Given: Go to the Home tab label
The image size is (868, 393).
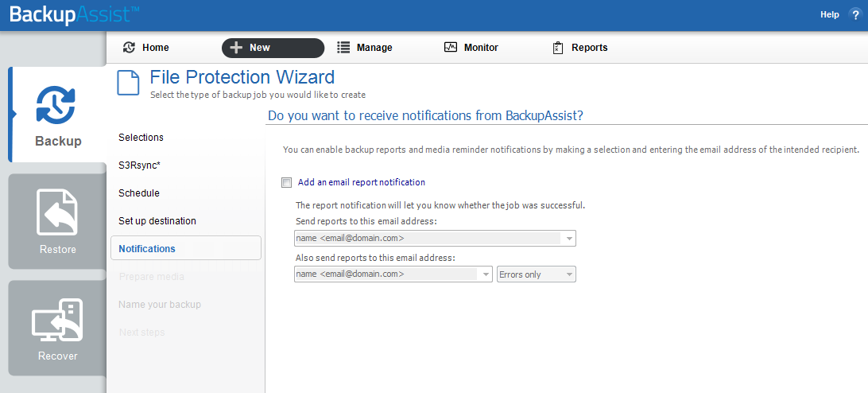Looking at the screenshot, I should point(156,48).
